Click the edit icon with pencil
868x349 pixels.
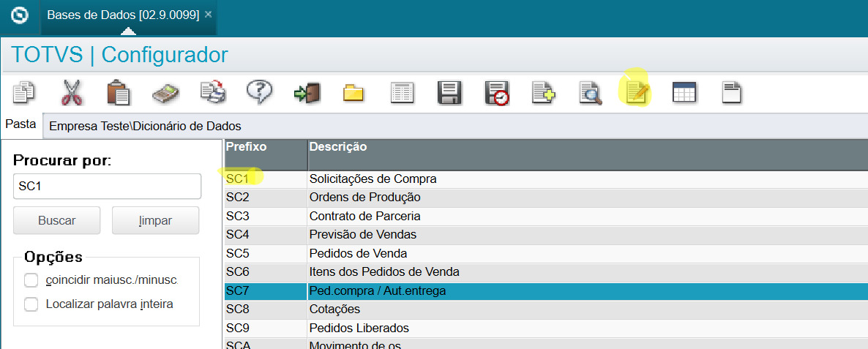coord(637,93)
